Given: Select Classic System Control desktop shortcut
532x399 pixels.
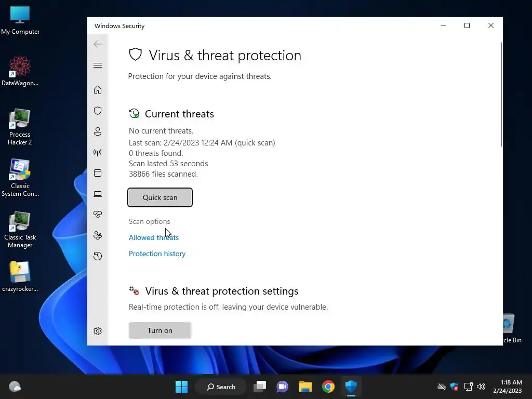Looking at the screenshot, I should (x=20, y=178).
